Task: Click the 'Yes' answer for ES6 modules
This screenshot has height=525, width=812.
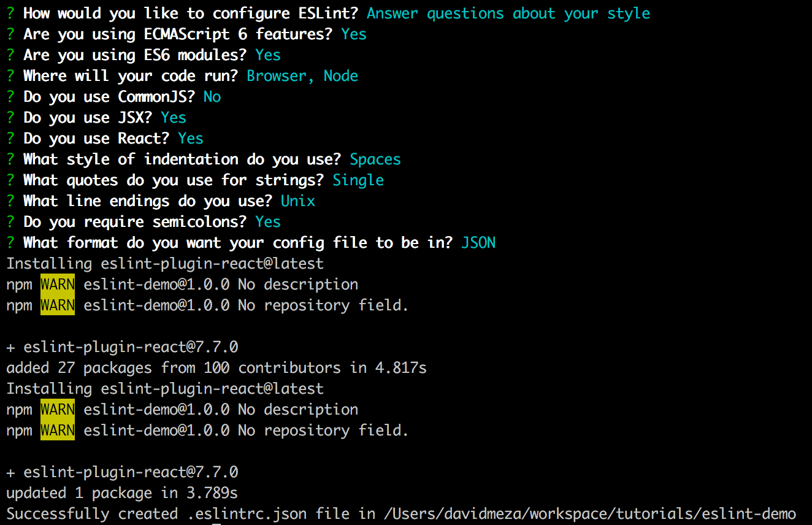Action: point(268,55)
